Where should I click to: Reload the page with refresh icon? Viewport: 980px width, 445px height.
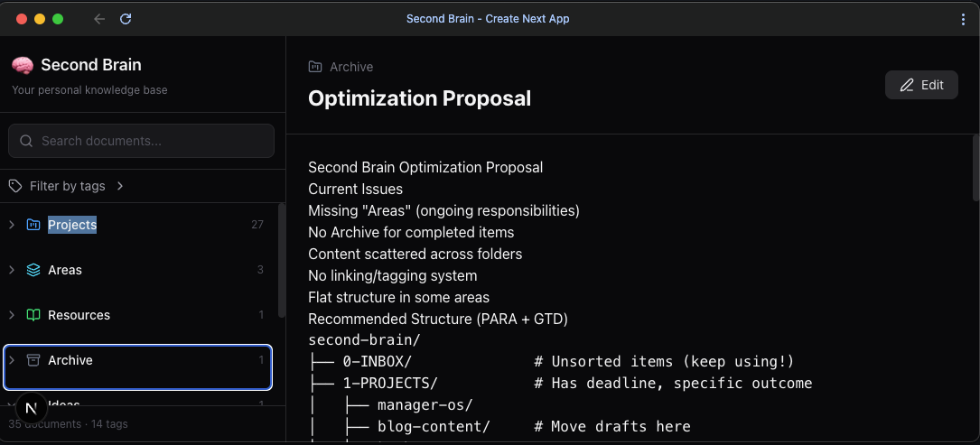126,19
